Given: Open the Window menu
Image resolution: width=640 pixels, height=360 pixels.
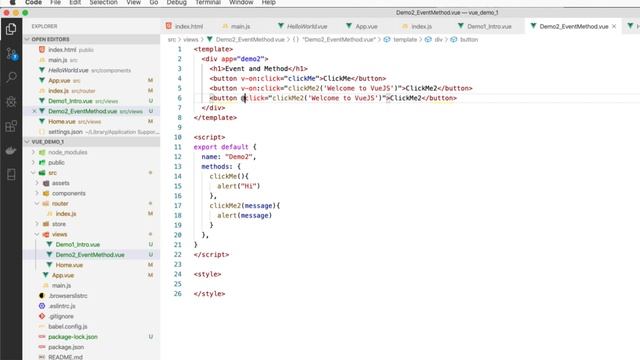Looking at the screenshot, I should [241, 2].
